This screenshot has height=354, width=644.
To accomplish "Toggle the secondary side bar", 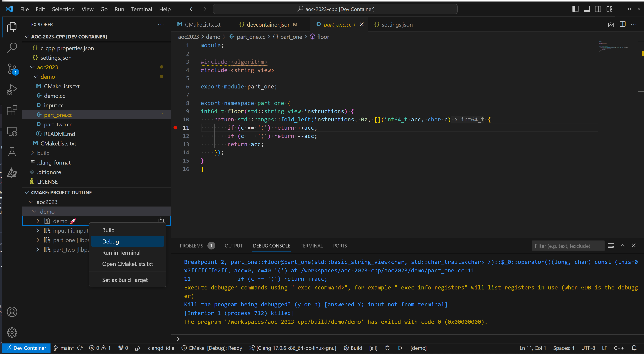I will (x=598, y=9).
